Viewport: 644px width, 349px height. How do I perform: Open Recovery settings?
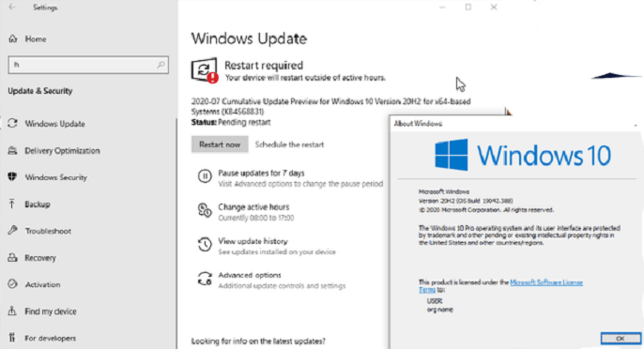pyautogui.click(x=40, y=258)
